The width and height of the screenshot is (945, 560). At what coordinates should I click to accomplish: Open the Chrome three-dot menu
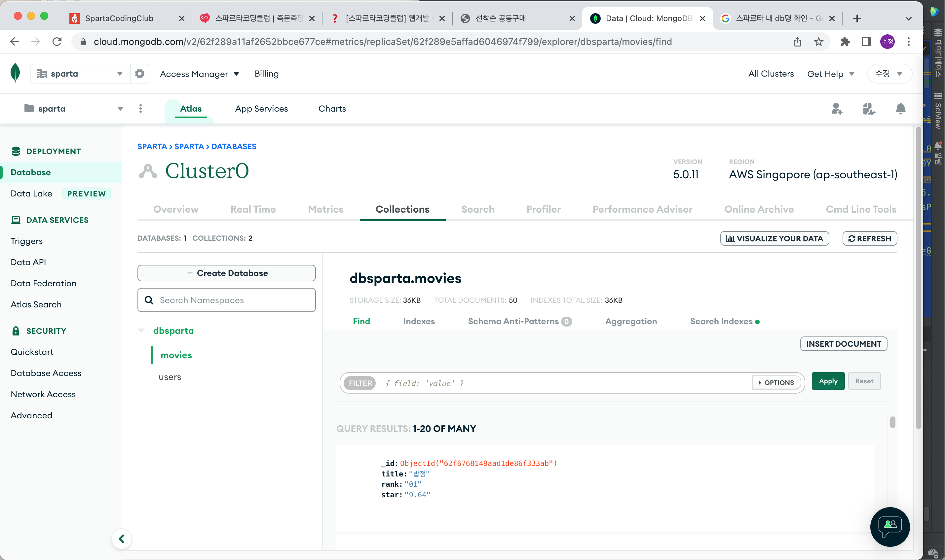click(x=908, y=42)
